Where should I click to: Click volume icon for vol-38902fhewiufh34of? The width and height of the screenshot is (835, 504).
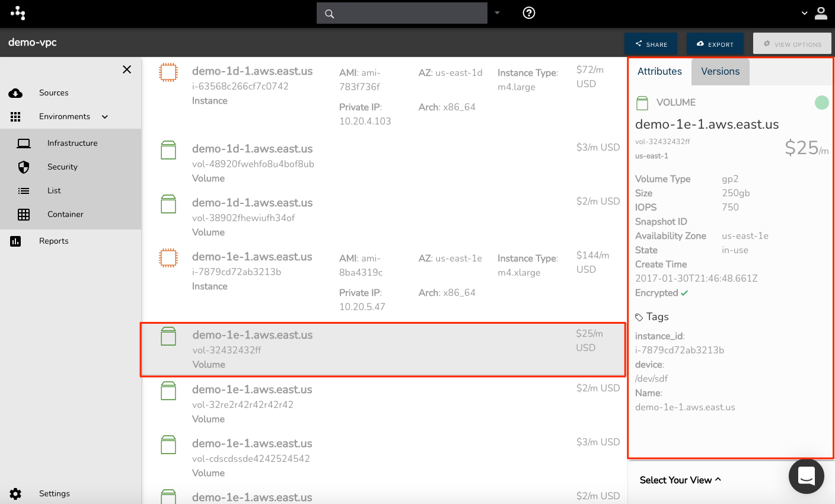click(x=168, y=204)
